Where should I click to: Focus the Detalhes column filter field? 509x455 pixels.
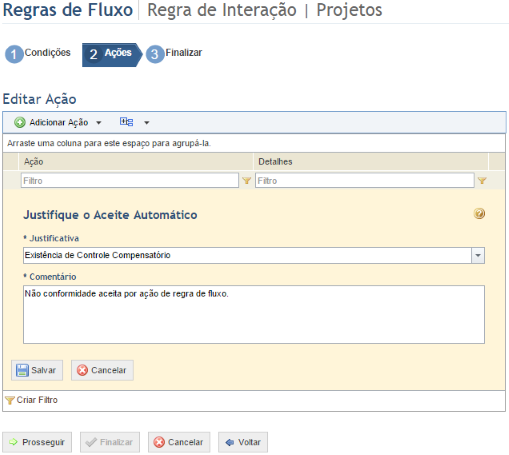(x=365, y=180)
